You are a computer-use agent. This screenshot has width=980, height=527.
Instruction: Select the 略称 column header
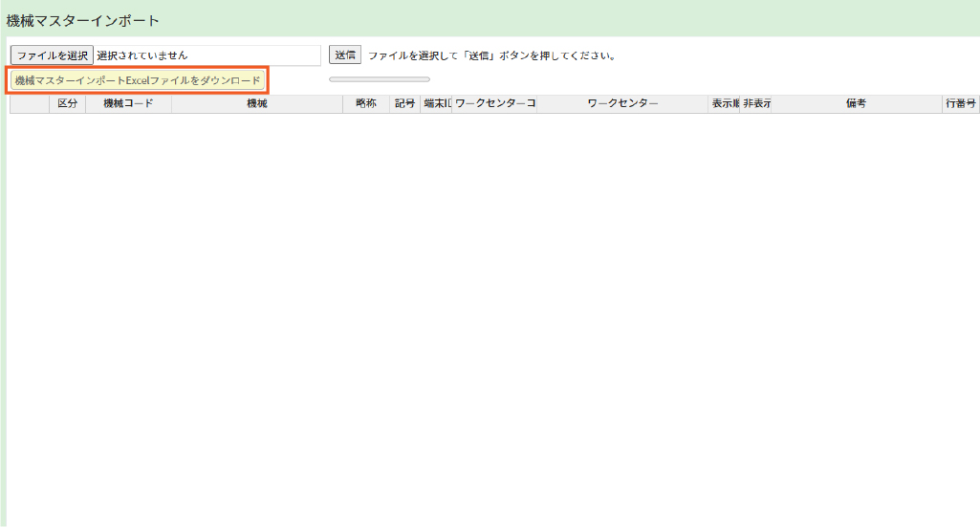365,103
